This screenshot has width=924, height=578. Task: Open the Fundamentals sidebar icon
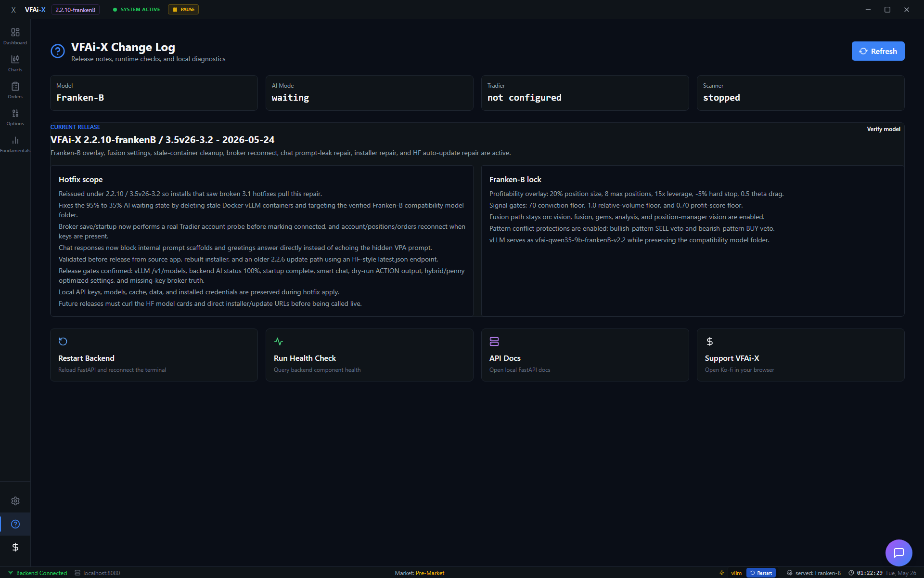pyautogui.click(x=15, y=144)
